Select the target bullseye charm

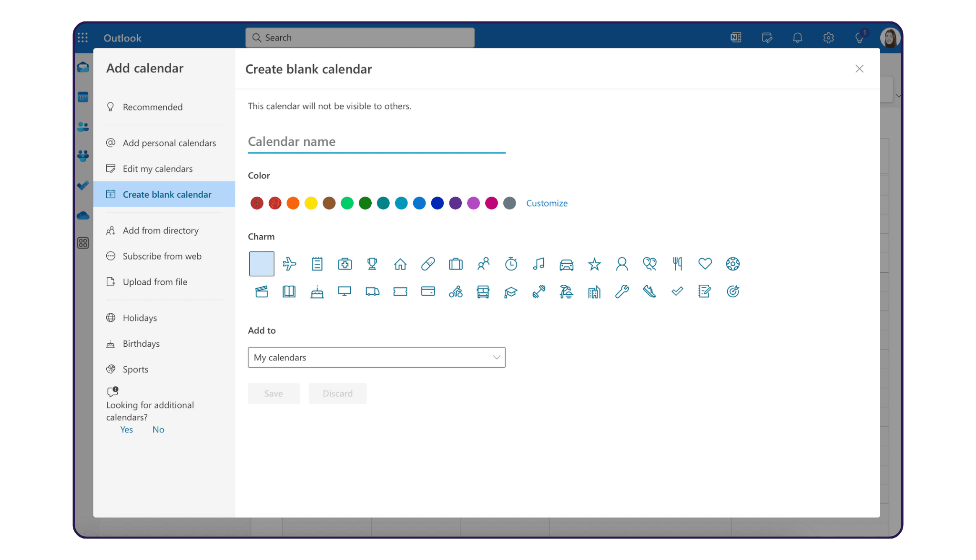coord(733,291)
